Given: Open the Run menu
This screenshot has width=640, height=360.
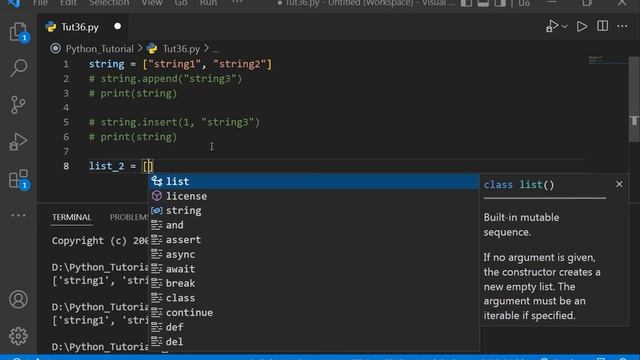Looking at the screenshot, I should [x=208, y=3].
